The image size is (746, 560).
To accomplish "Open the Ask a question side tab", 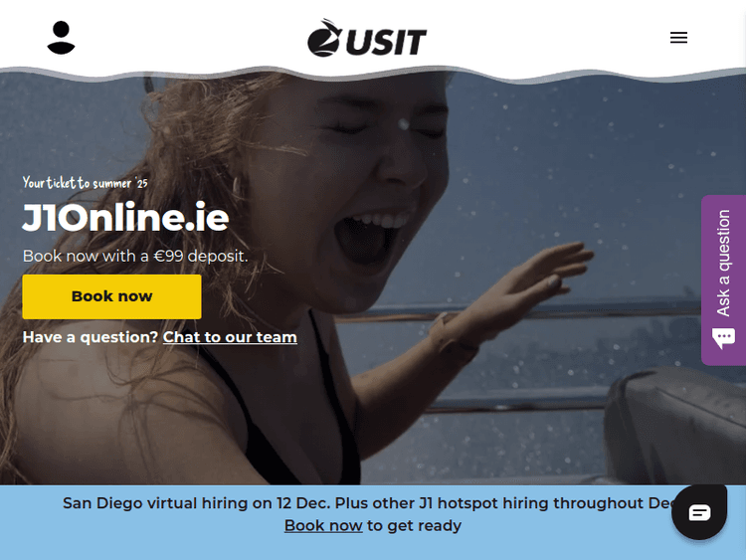I will coord(723,280).
